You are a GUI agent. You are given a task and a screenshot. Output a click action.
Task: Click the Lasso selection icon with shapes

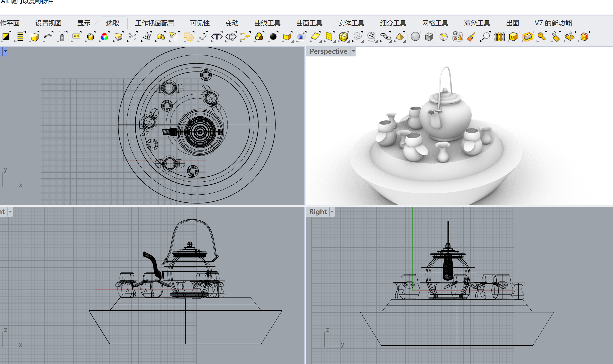pyautogui.click(x=458, y=37)
